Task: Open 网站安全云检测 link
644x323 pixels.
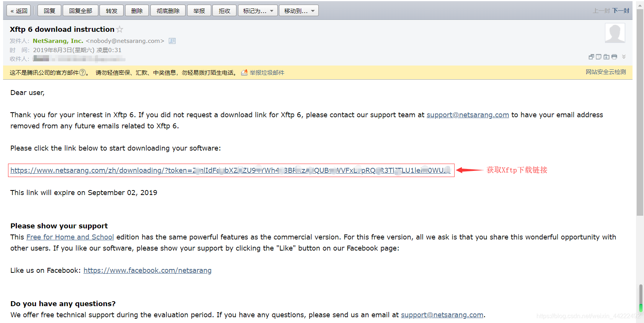Action: [x=606, y=72]
